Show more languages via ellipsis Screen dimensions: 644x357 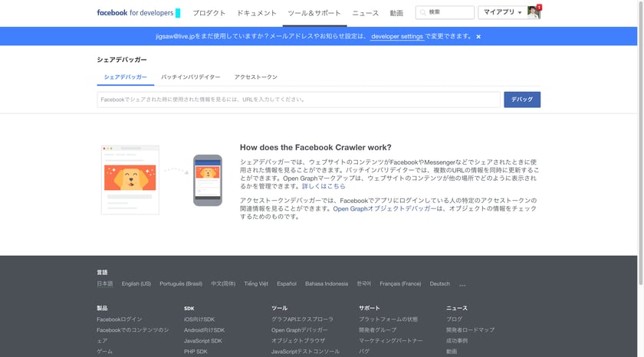(462, 284)
